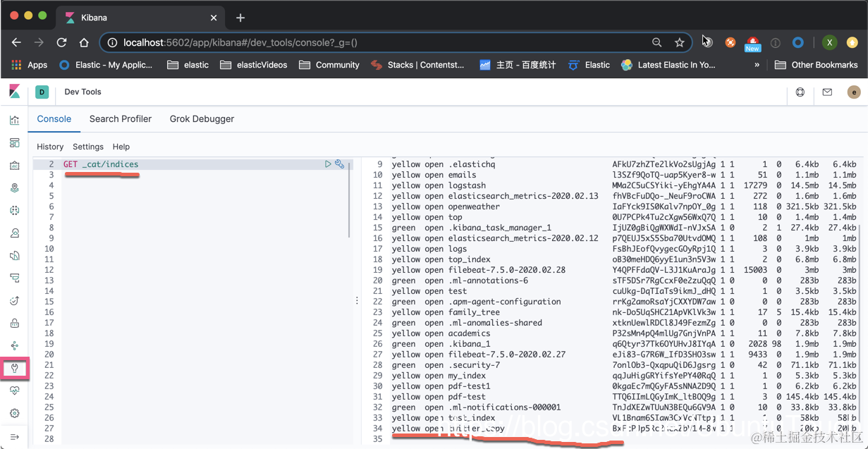868x449 pixels.
Task: Open 'Elastic - My Applic...' bookmark
Action: point(106,65)
